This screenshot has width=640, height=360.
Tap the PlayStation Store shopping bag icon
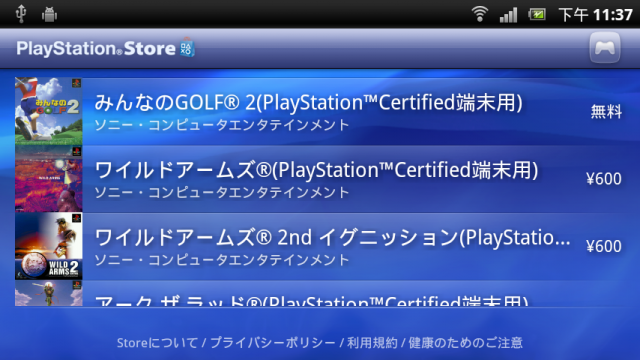187,48
